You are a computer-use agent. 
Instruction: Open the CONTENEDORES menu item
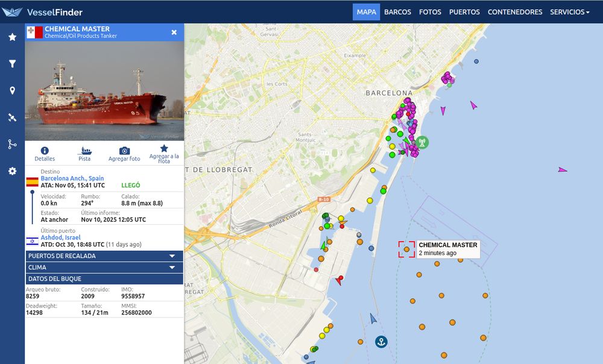point(515,12)
